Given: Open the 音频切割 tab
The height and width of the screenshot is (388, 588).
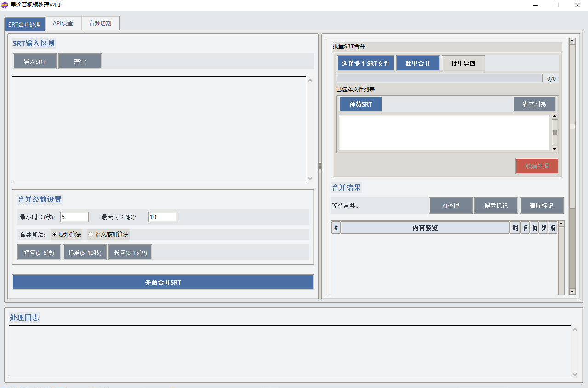Looking at the screenshot, I should coord(100,23).
